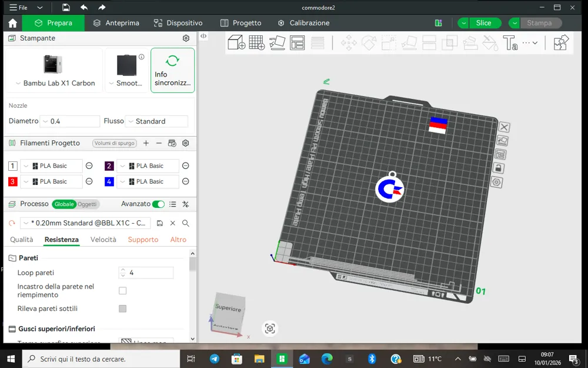Open filament 2 PLA Basic dropdown
Viewport: 588px width, 368px height.
click(148, 166)
